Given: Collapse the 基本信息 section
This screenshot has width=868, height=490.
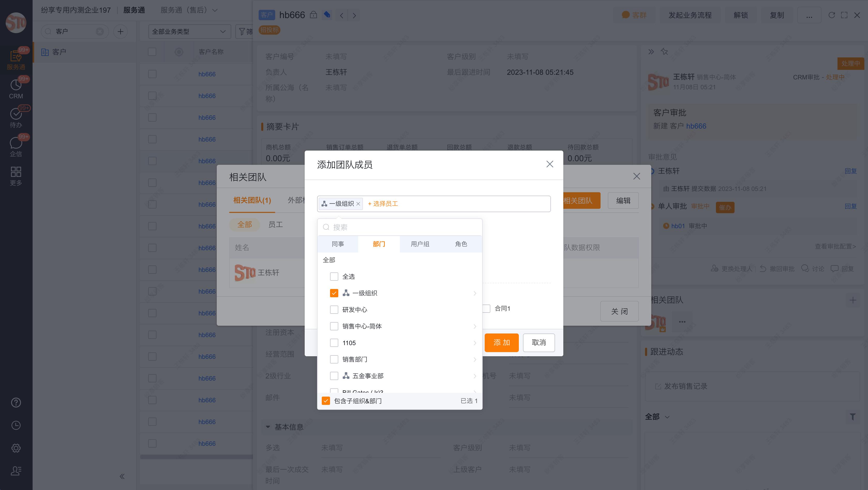Looking at the screenshot, I should tap(268, 427).
